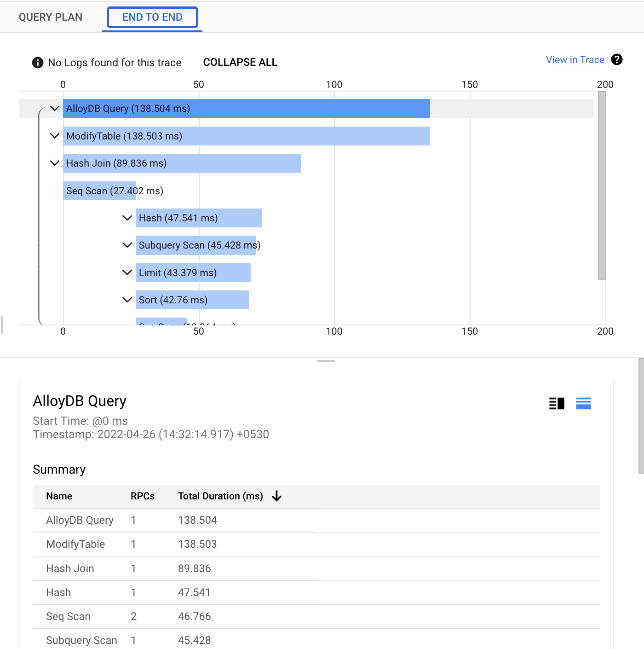Click the Start Time @0 ms text
This screenshot has height=649, width=644.
tap(80, 421)
